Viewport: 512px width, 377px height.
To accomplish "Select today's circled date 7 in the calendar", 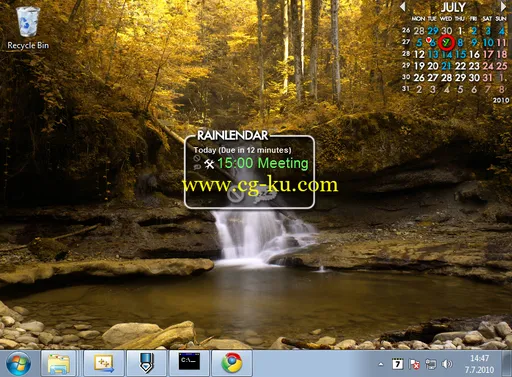I will click(447, 43).
